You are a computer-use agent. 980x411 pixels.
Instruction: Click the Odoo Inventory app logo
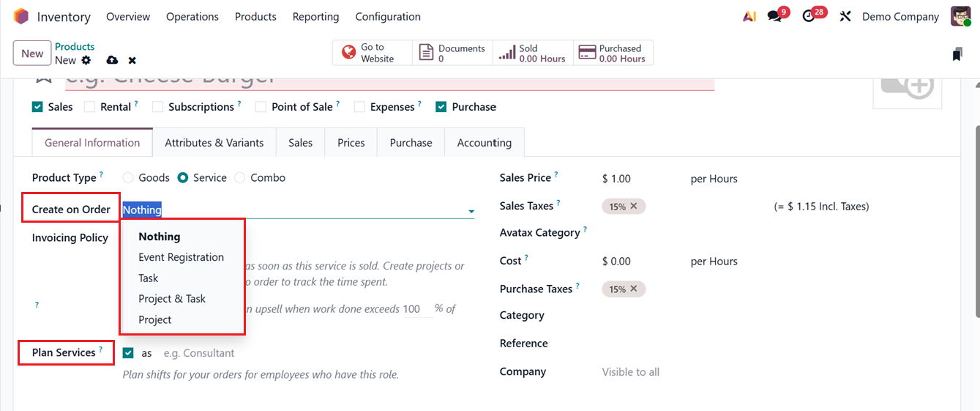point(21,16)
